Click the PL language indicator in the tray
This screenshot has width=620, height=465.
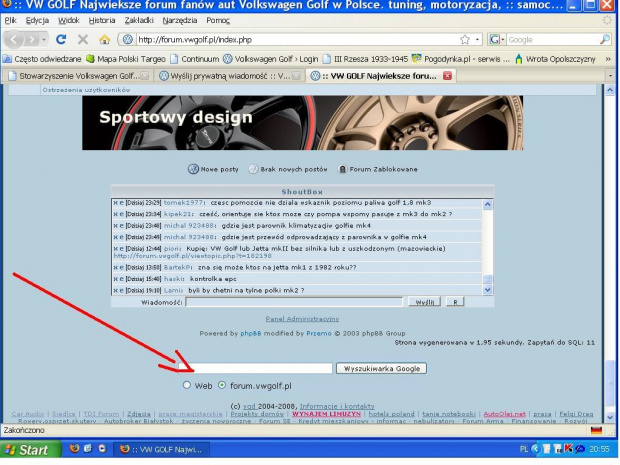524,449
